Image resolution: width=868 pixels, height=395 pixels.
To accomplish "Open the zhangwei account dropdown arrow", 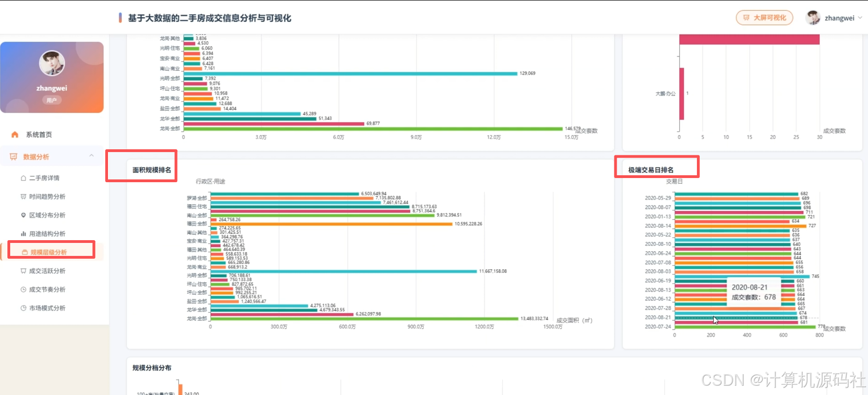I will click(860, 18).
